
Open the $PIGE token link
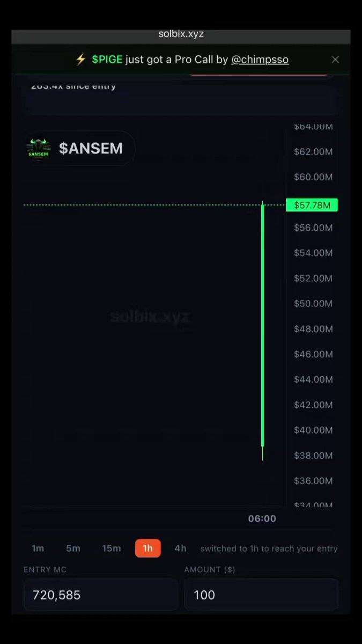coord(107,60)
